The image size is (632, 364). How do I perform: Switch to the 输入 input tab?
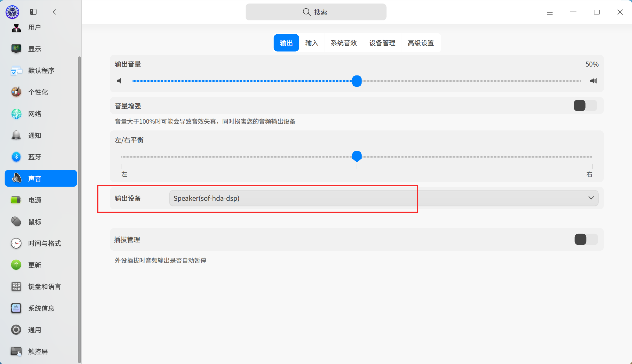tap(312, 43)
